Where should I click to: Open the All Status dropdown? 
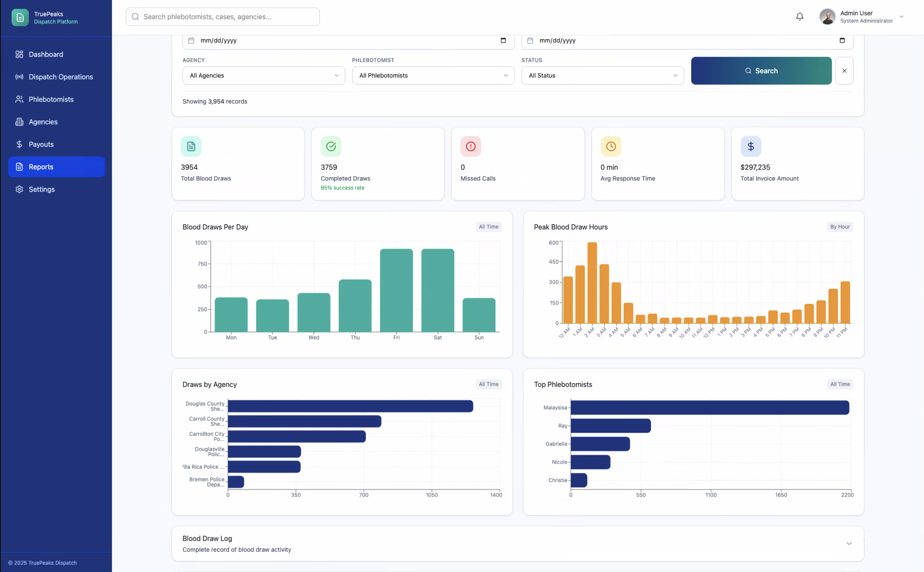602,75
